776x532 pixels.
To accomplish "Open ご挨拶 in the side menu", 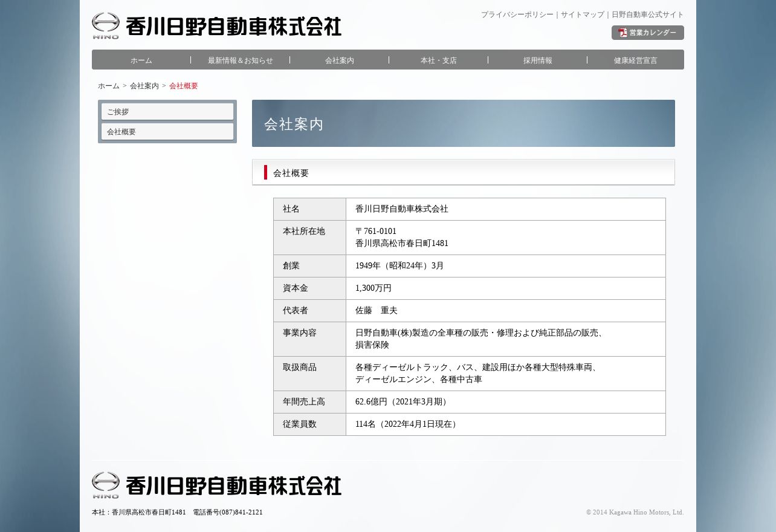I will click(167, 112).
